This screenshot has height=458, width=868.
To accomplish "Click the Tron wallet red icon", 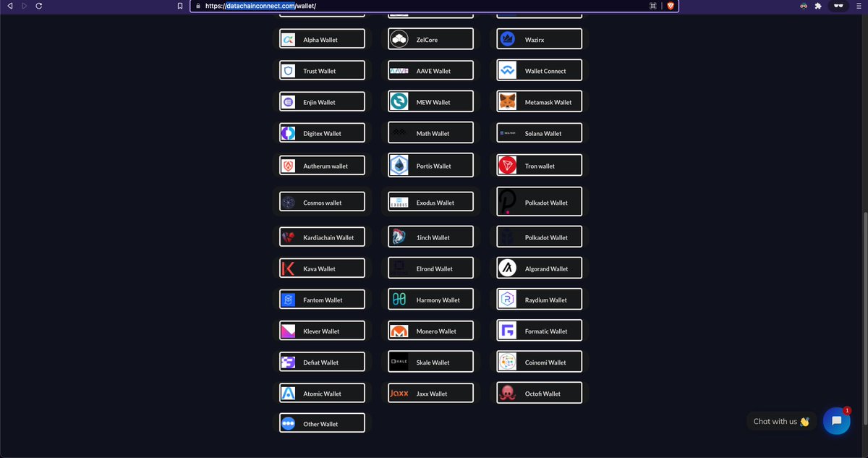I will click(508, 166).
